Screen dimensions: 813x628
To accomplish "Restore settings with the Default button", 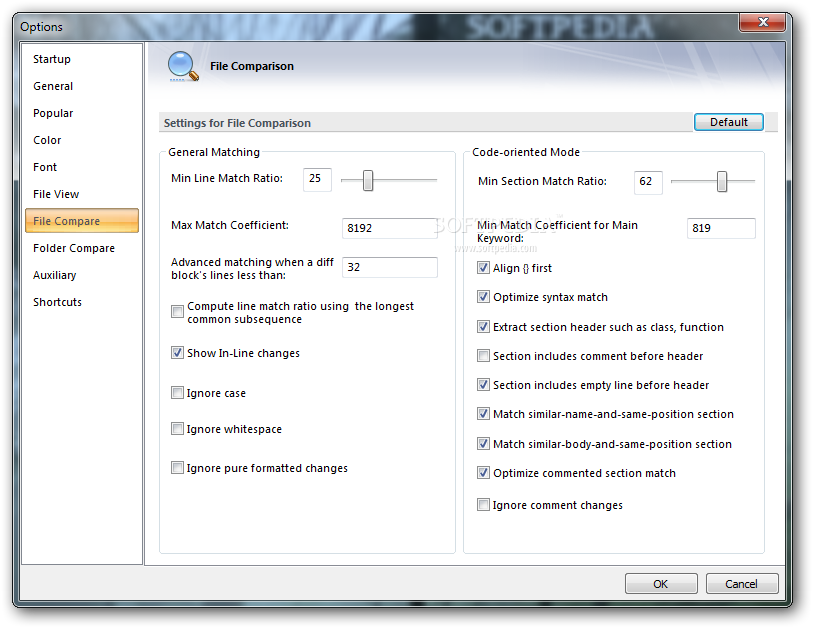I will [x=728, y=122].
